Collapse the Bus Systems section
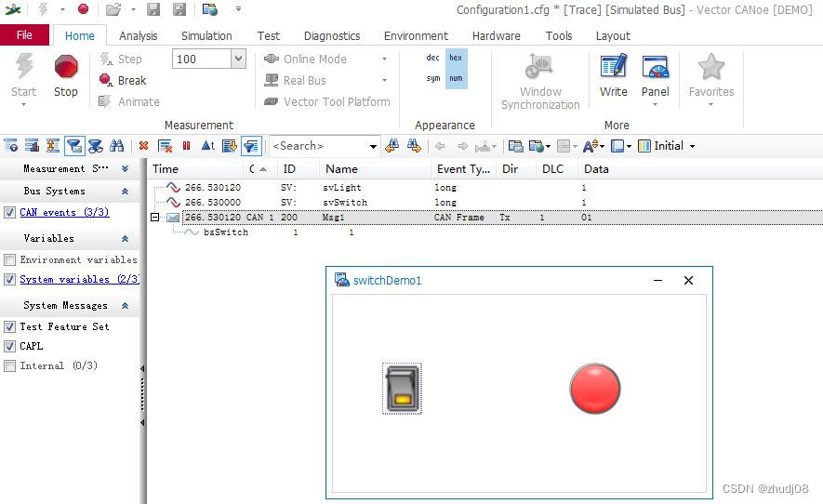This screenshot has width=823, height=504. point(125,192)
